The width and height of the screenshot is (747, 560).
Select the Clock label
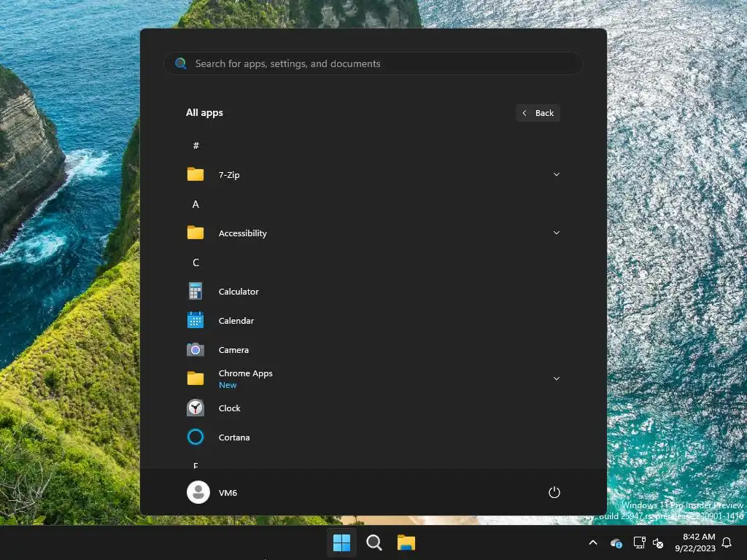click(x=230, y=408)
